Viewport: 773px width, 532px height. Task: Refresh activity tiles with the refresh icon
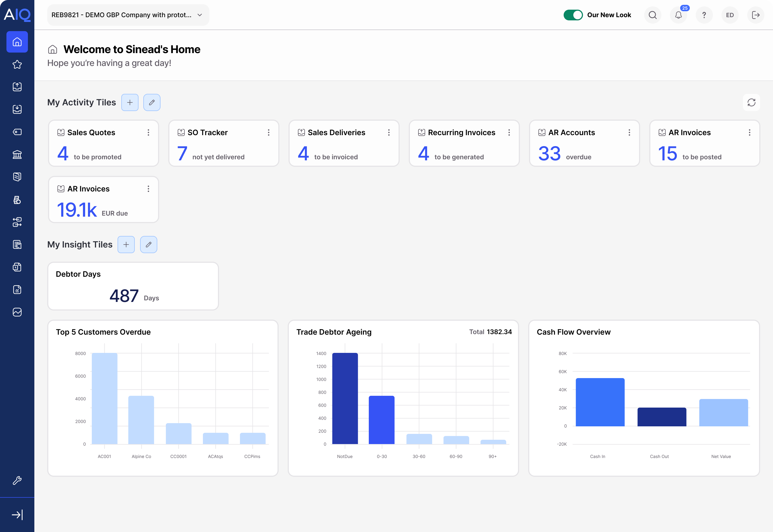click(751, 102)
